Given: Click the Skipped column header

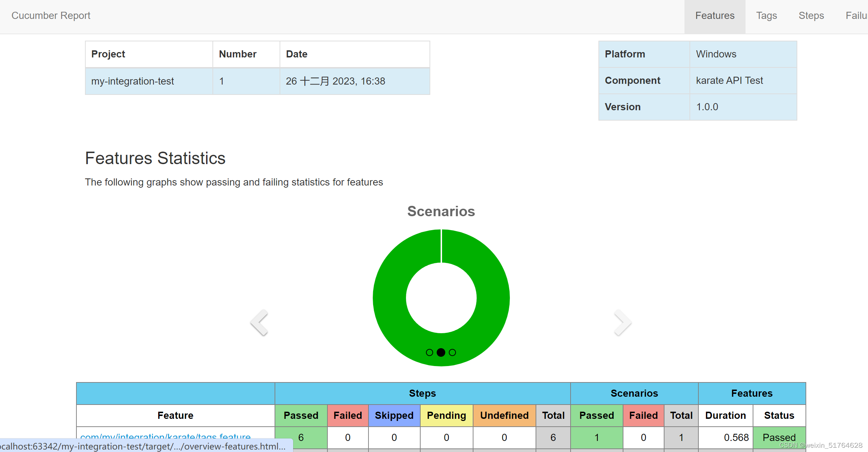Looking at the screenshot, I should tap(394, 415).
